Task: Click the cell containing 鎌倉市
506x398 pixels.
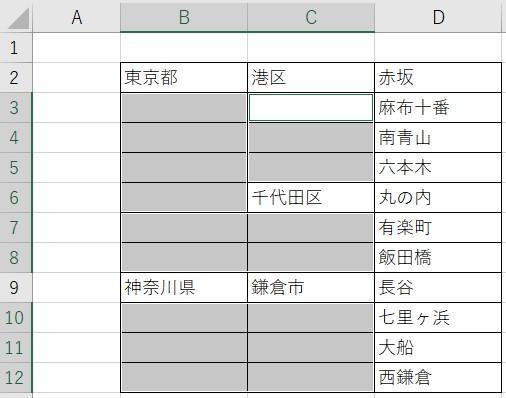Action: tap(311, 288)
